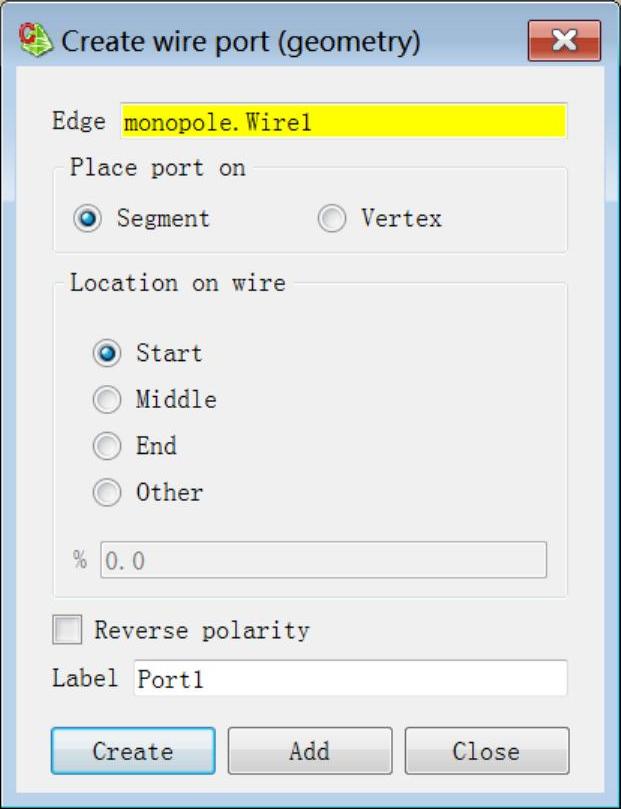
Task: Click the Location on wire heading
Action: tap(177, 283)
